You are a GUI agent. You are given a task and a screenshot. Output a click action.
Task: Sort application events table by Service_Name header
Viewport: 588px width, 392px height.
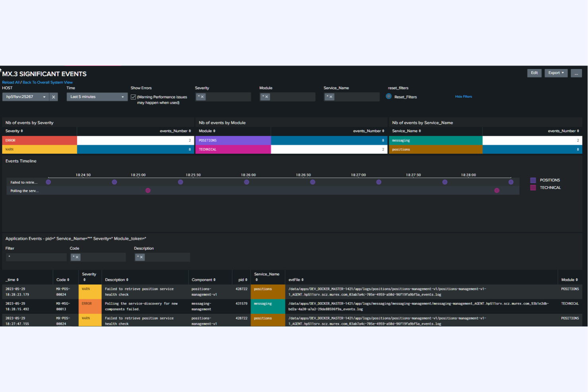coord(267,277)
